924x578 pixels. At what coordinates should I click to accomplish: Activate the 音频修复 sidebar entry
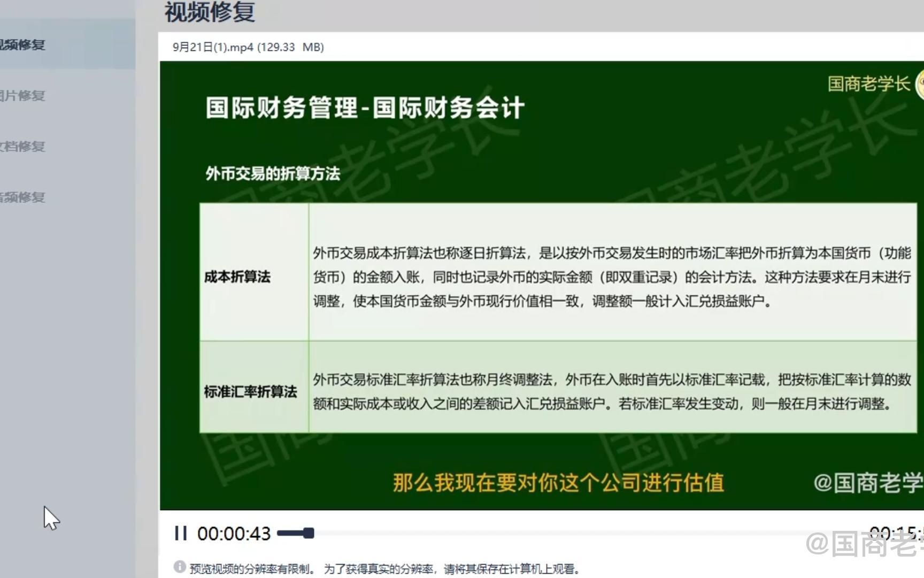(x=24, y=197)
